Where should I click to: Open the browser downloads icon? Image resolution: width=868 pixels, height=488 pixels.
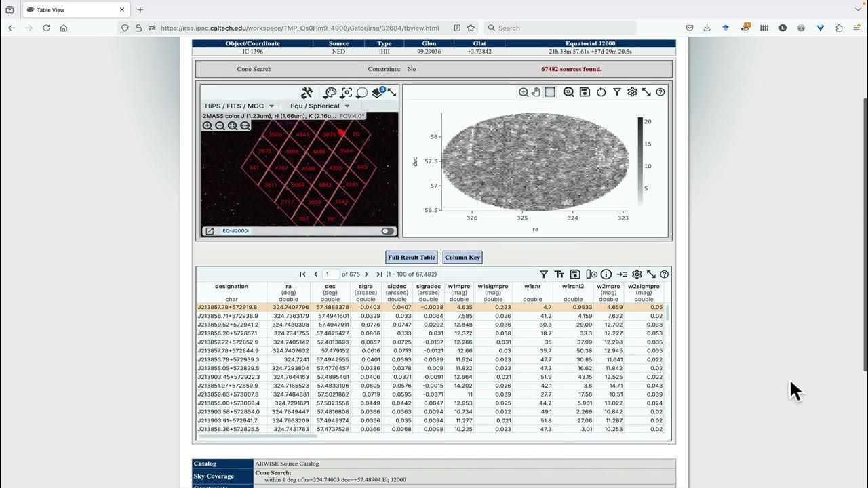[x=707, y=28]
